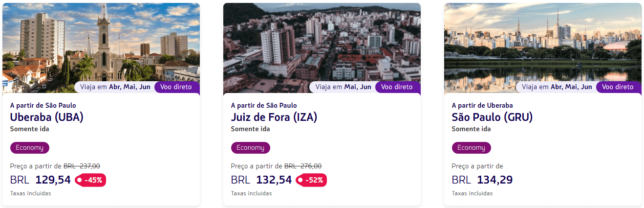Select Economy badge on São Paulo card

471,148
